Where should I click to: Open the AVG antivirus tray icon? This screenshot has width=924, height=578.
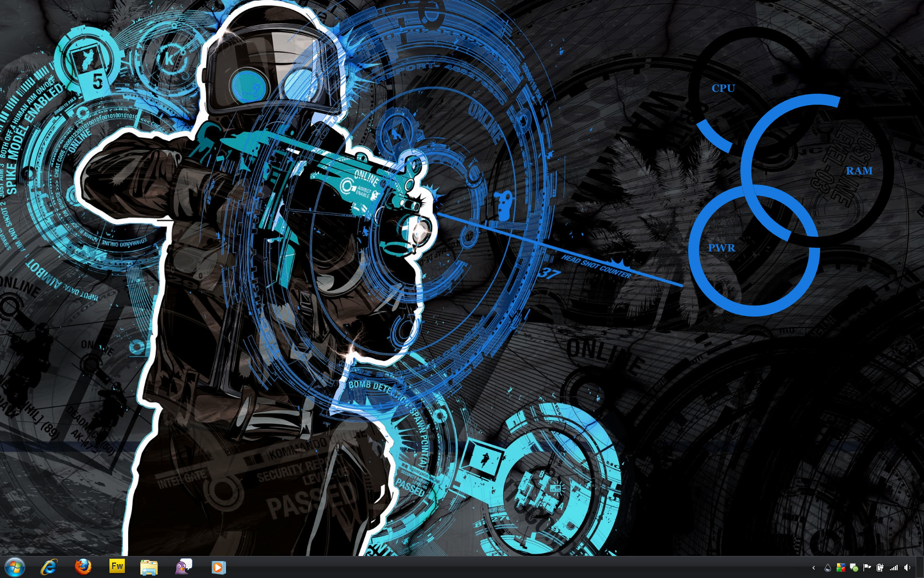click(841, 568)
